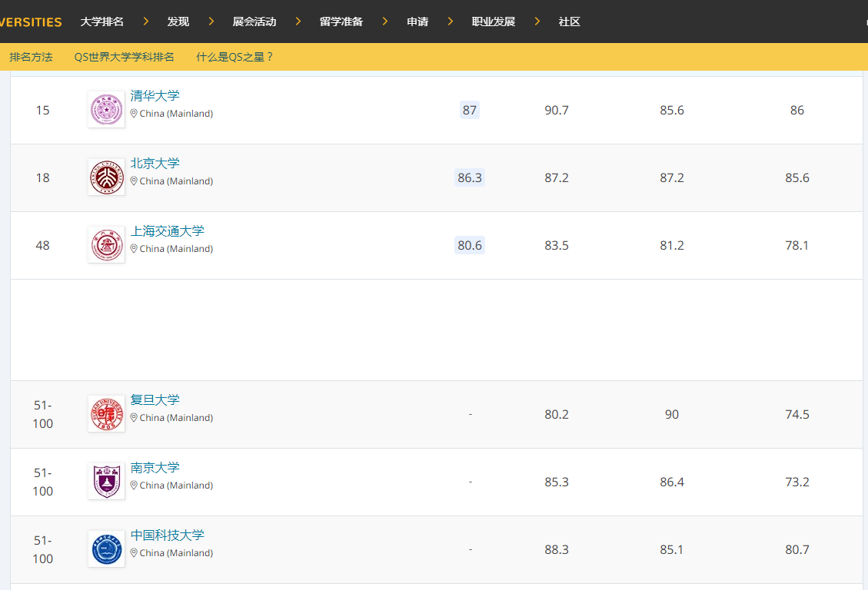Click rank 51-100 in the 中国科技大学 row
Viewport: 868px width, 590px height.
(42, 549)
